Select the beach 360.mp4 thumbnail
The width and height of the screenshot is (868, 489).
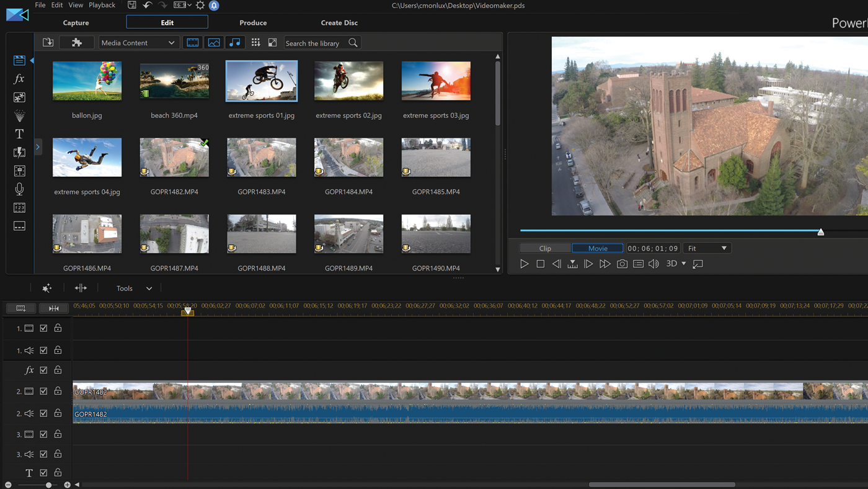click(x=174, y=81)
